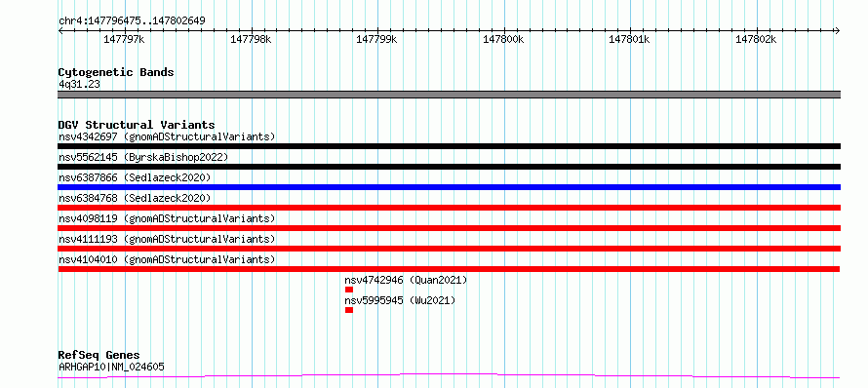868x388 pixels.
Task: Select the nsv5562145 black variant bar
Action: coord(449,167)
